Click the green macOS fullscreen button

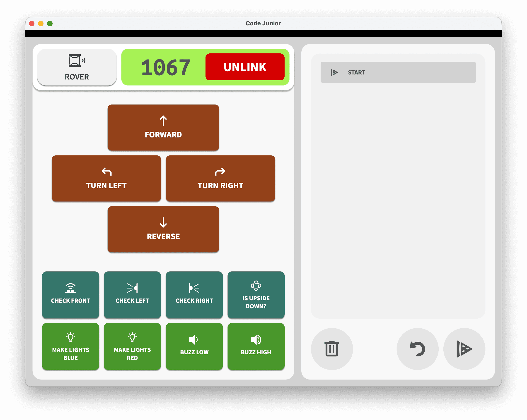(x=50, y=24)
